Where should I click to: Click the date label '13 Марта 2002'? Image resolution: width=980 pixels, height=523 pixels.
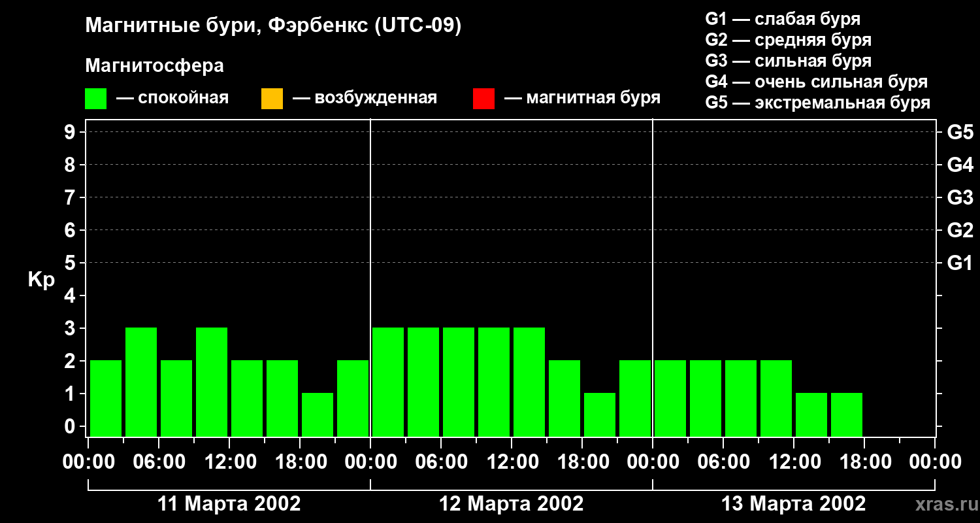tap(794, 504)
